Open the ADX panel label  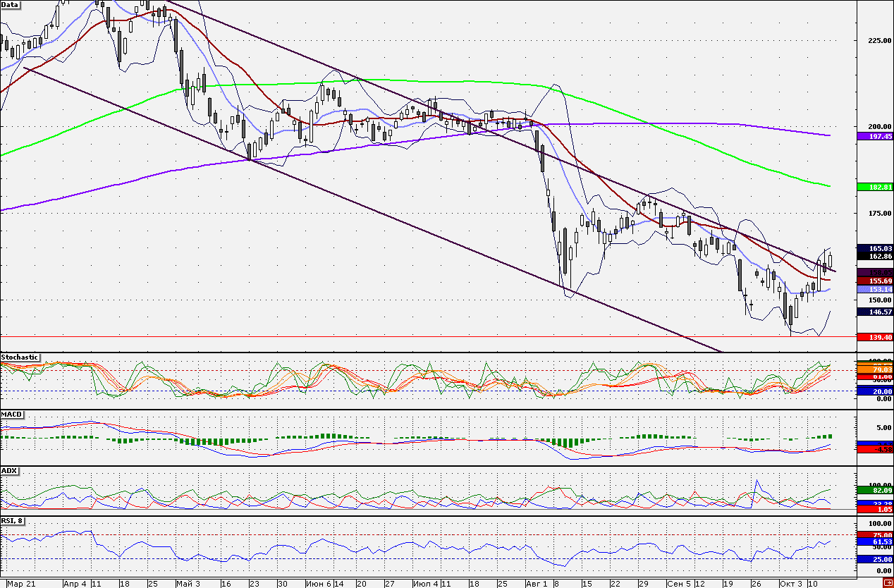tap(9, 470)
